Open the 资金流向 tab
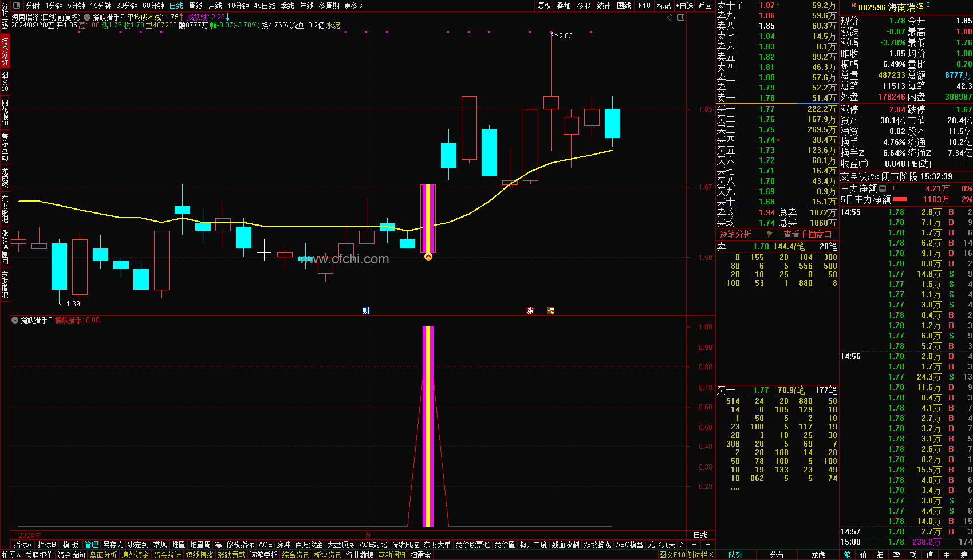 click(x=71, y=555)
